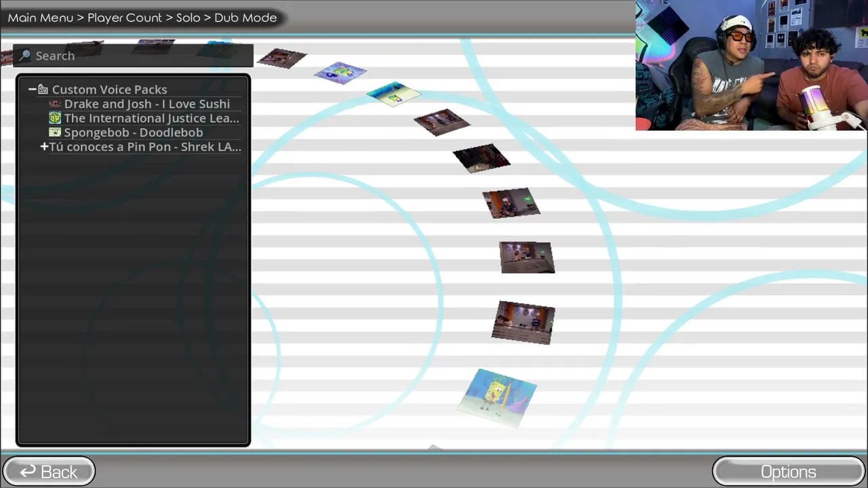This screenshot has height=488, width=868.
Task: Choose The International Justice Lea... voice pack
Action: click(x=152, y=118)
